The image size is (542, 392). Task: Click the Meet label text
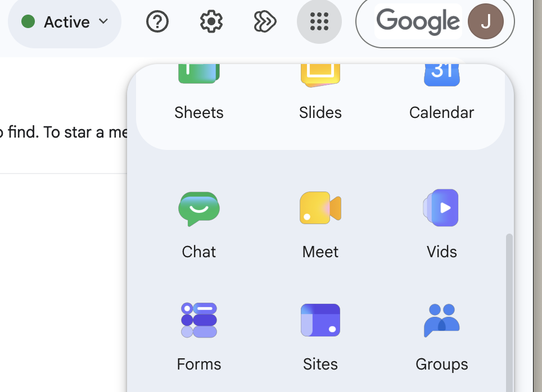point(320,252)
